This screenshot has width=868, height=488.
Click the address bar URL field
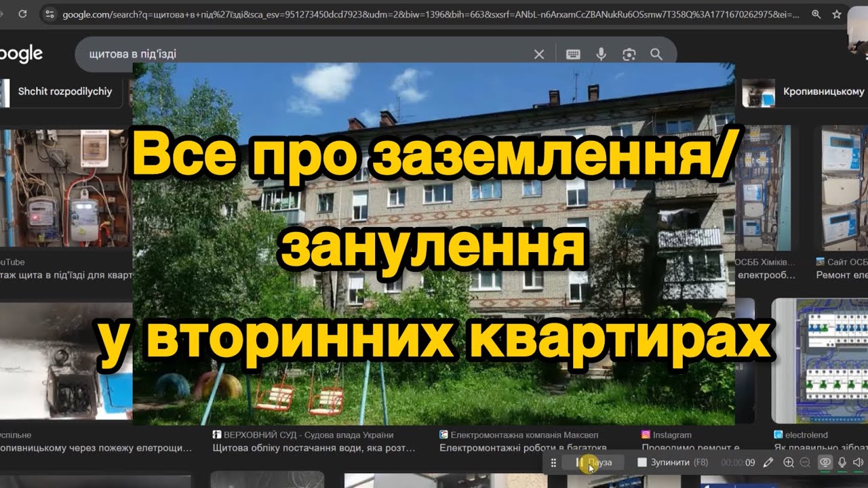(431, 14)
